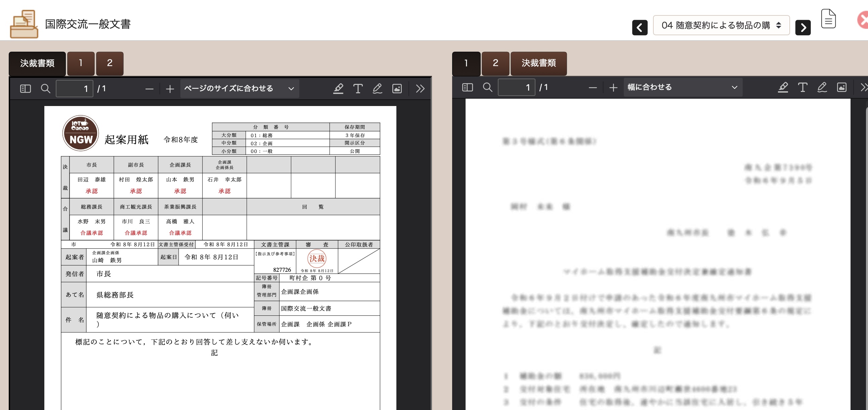
Task: Go to previous document with left arrow
Action: pos(640,27)
